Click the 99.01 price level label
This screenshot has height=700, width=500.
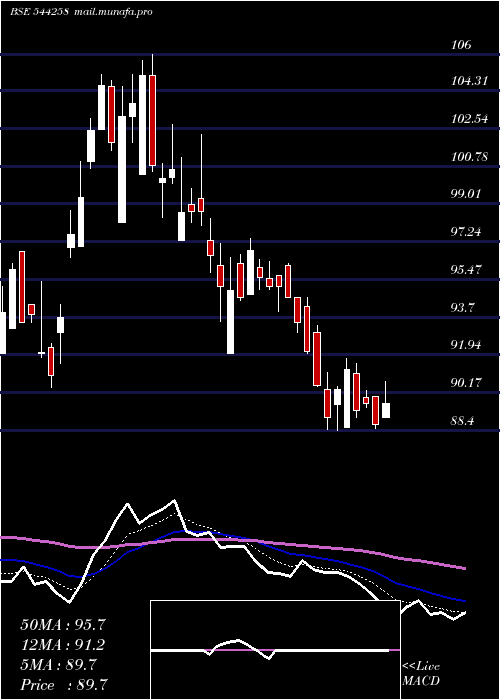(466, 194)
